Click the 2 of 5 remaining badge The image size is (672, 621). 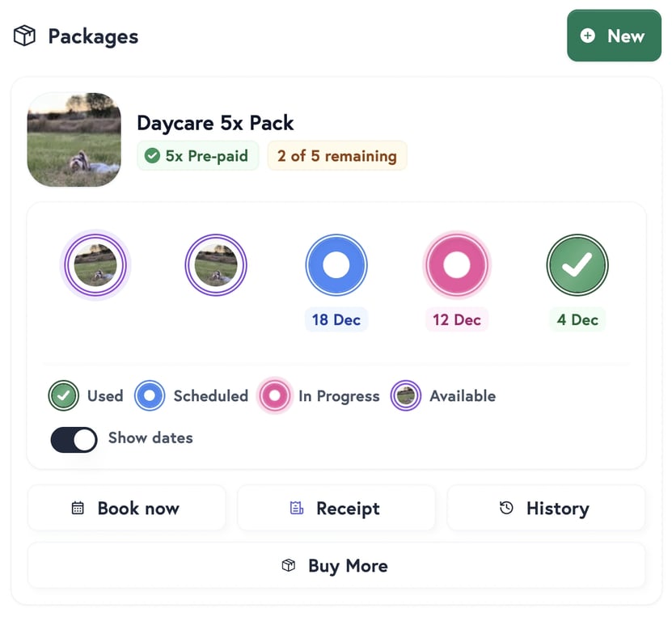point(337,156)
